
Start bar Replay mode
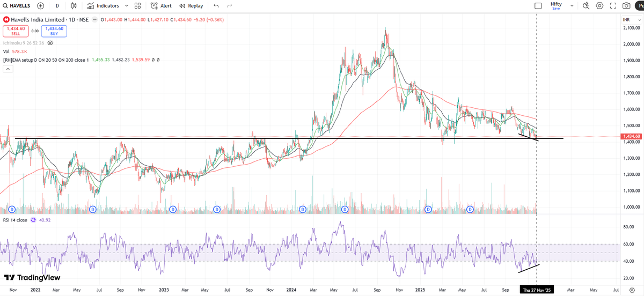coord(191,5)
